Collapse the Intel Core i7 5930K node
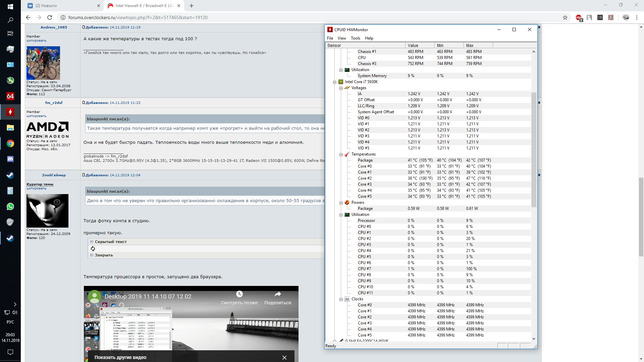This screenshot has width=644, height=362. click(x=334, y=82)
